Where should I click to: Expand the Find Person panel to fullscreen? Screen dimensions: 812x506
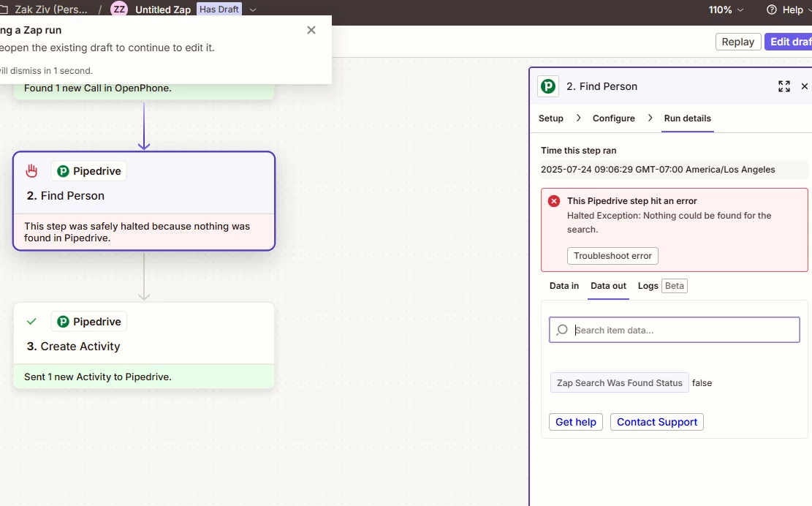click(x=784, y=86)
